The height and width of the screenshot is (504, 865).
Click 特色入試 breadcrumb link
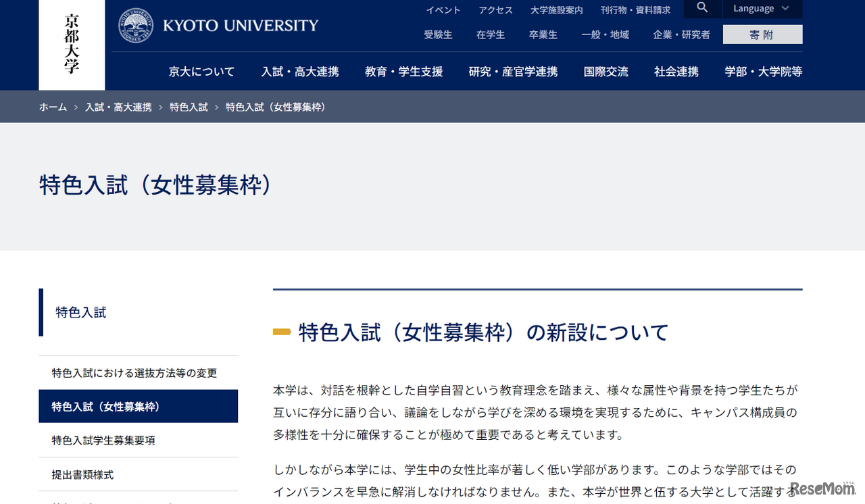189,107
